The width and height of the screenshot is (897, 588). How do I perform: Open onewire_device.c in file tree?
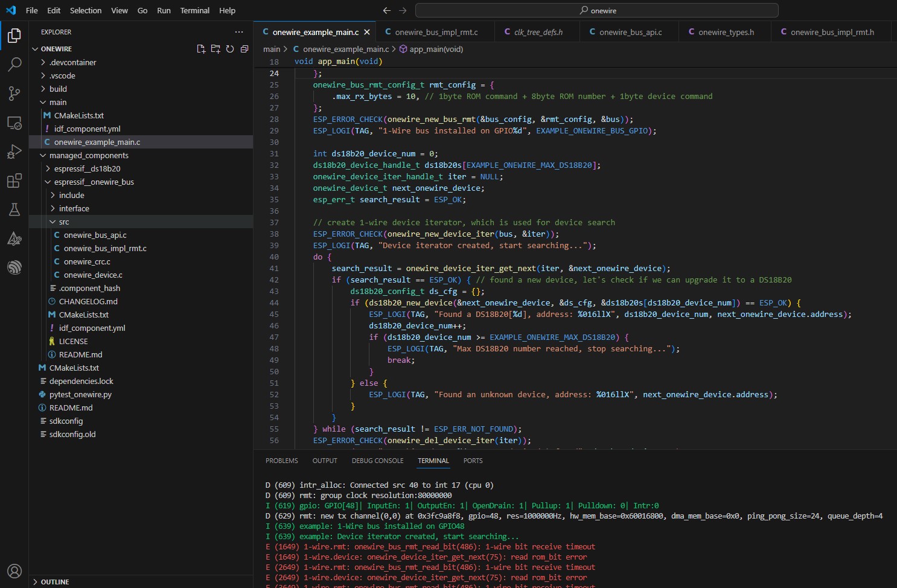point(141,275)
